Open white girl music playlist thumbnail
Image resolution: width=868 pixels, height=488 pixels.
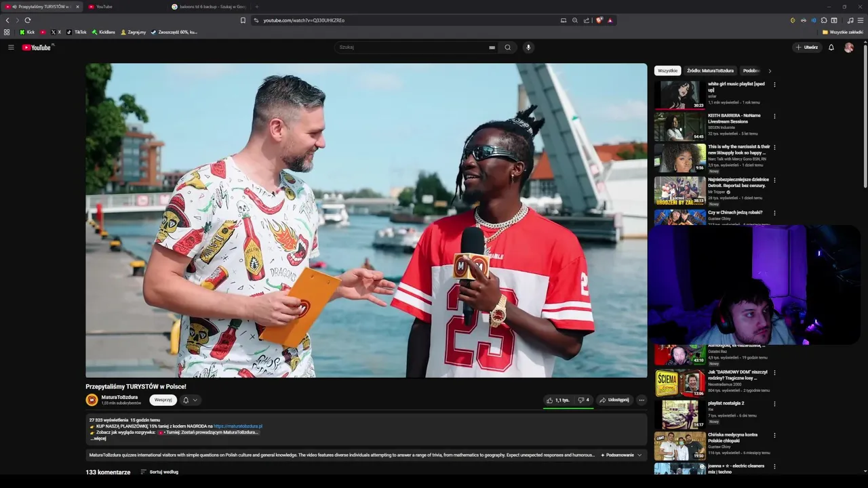click(679, 95)
